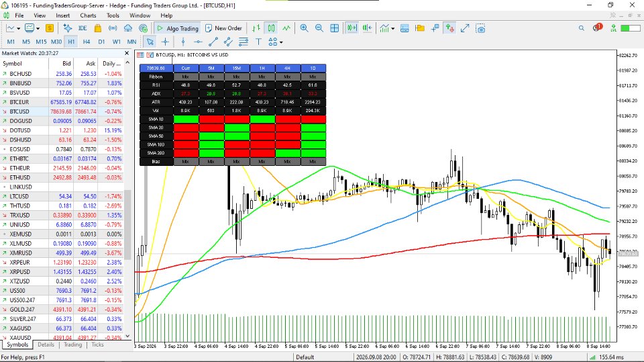Click the Market Watch vertical scrollbar
644x362 pixels.
pyautogui.click(x=127, y=224)
